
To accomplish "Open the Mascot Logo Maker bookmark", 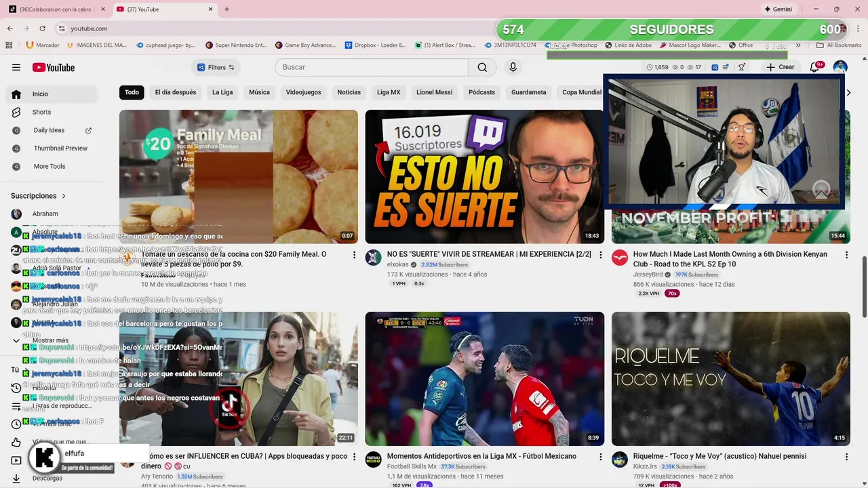I will pos(690,45).
